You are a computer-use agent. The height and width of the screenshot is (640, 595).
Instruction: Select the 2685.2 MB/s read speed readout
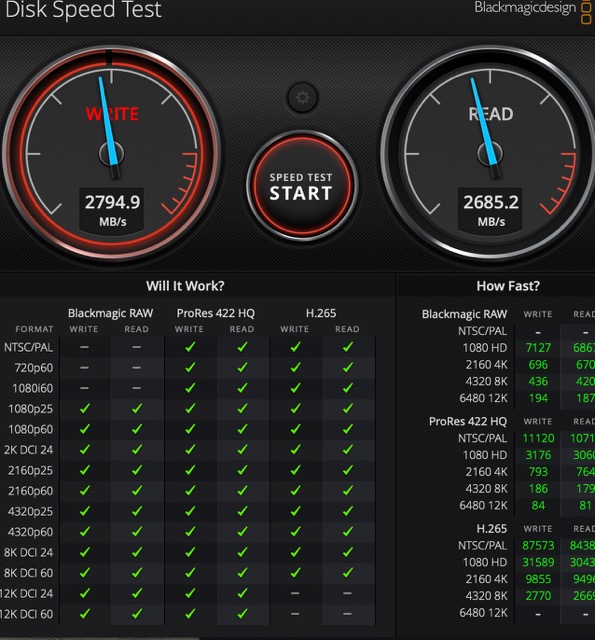tap(491, 211)
